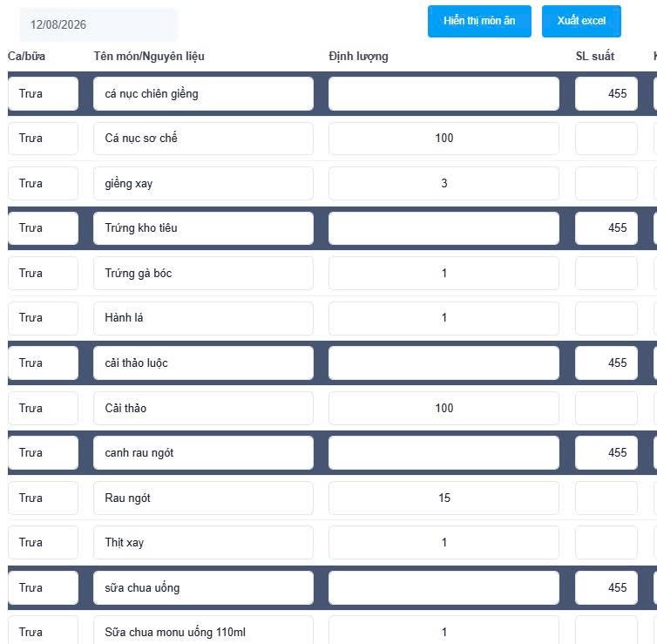Open the Trứng kho tiêu dish name field
This screenshot has width=657, height=644.
[x=203, y=228]
